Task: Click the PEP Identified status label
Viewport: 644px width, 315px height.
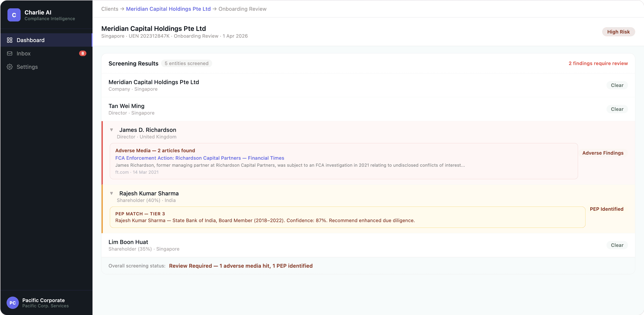Action: pos(606,209)
